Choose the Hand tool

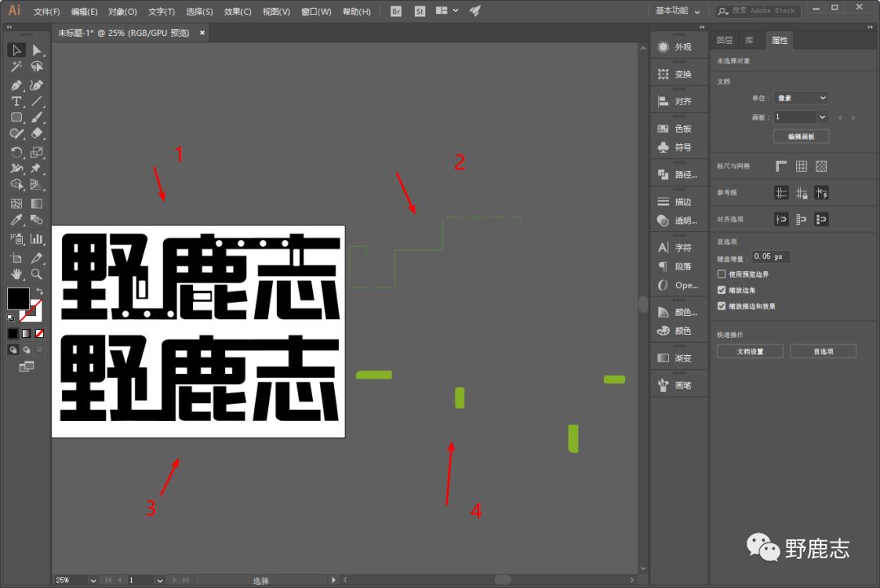16,274
